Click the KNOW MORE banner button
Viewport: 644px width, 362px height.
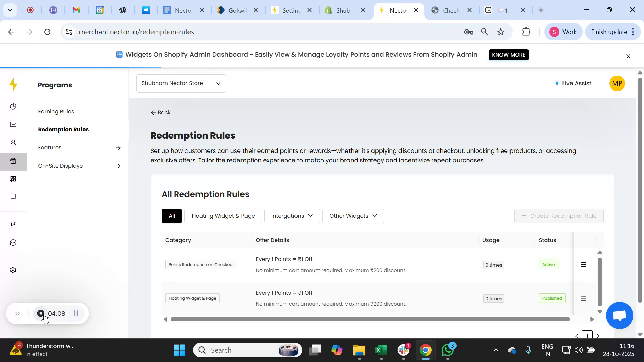pos(508,55)
